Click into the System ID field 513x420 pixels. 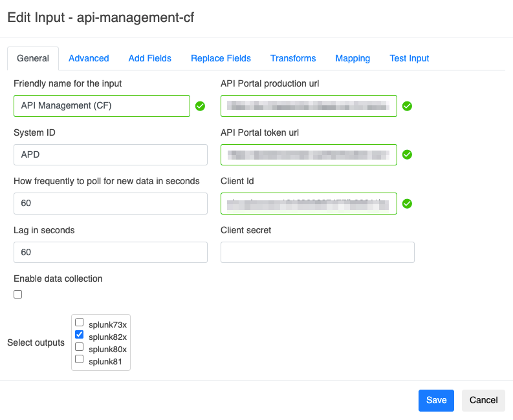[x=110, y=155]
